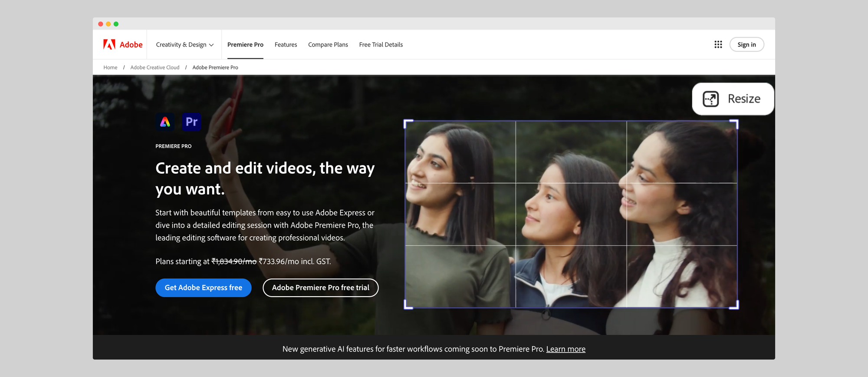Select the Premiere Pro tab

click(x=245, y=45)
